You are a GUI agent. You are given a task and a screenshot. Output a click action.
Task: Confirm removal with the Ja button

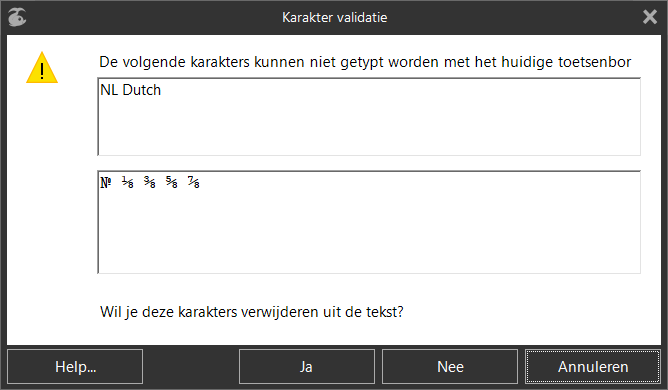(x=307, y=367)
